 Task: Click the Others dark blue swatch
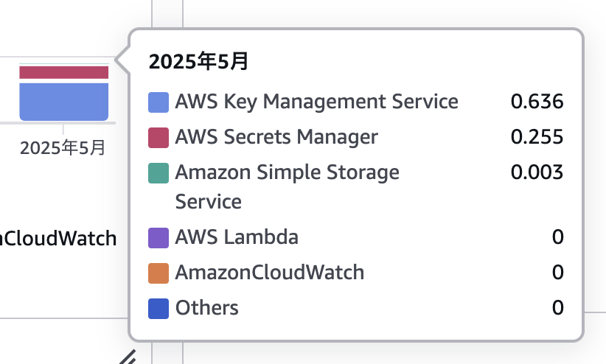coord(159,308)
